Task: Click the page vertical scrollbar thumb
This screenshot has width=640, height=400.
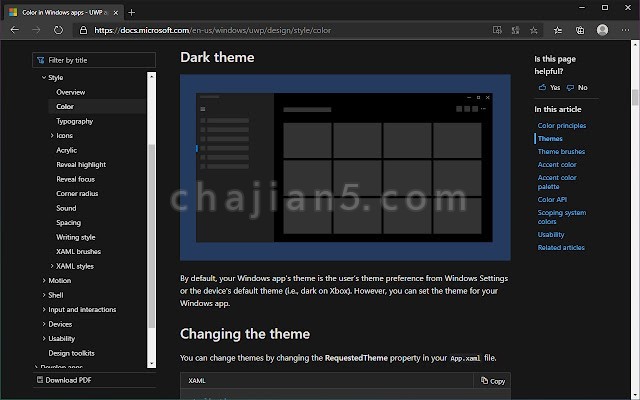Action: (635, 97)
